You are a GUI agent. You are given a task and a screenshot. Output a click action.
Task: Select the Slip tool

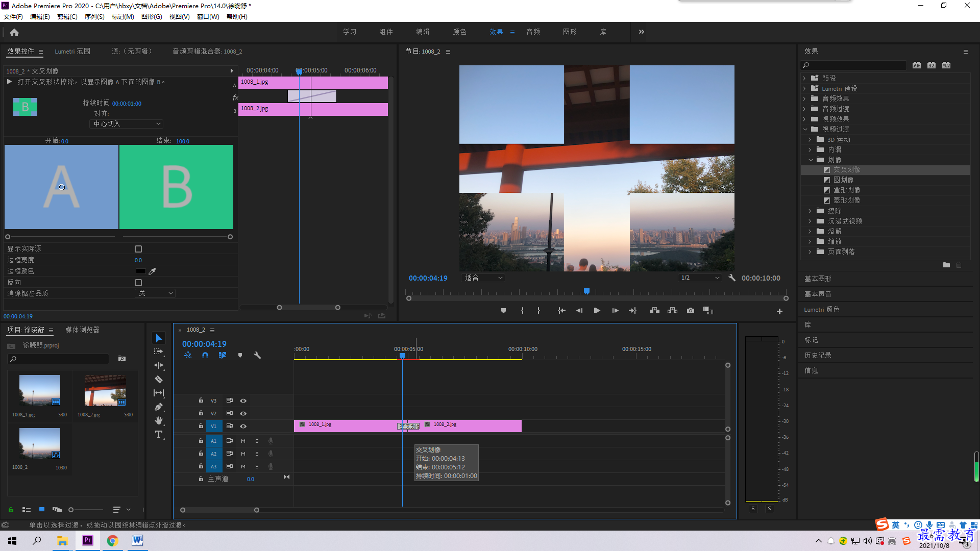159,393
